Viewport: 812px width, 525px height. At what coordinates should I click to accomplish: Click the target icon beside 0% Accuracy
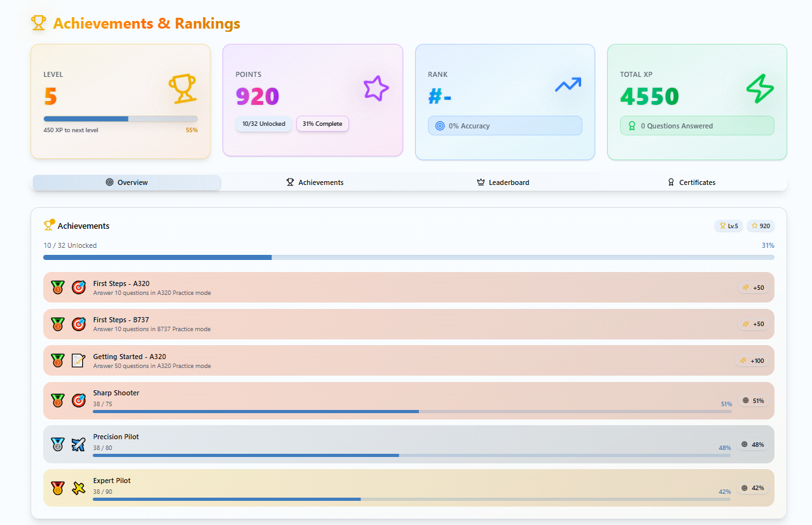[x=440, y=126]
